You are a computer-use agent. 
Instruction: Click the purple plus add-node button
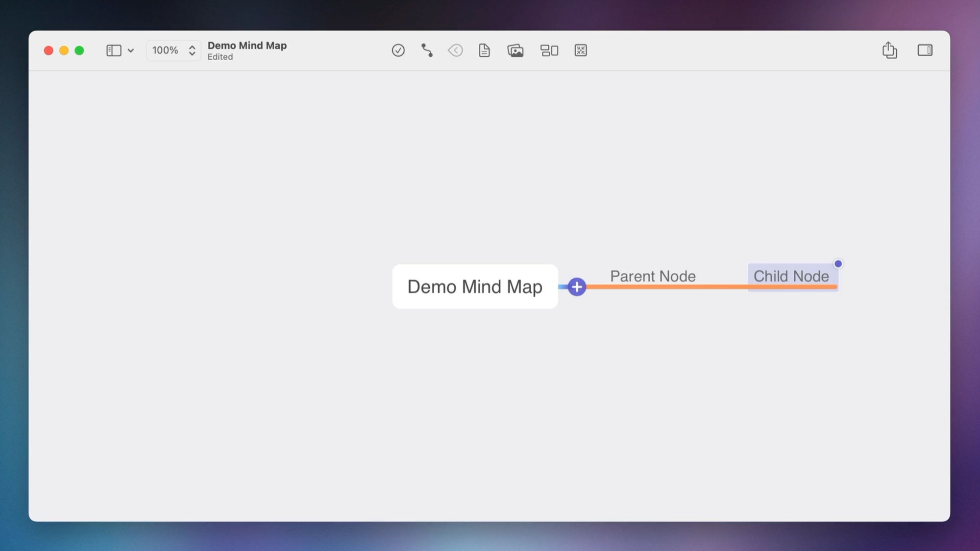pos(577,287)
